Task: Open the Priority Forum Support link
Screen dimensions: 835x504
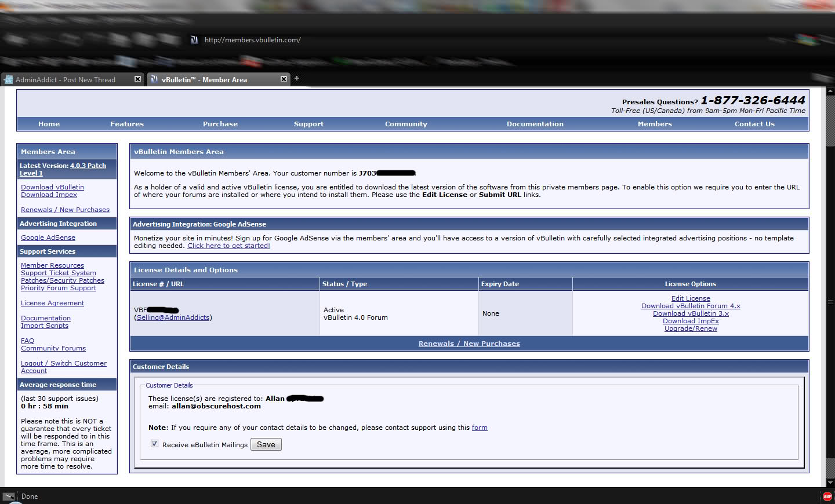Action: (x=59, y=288)
